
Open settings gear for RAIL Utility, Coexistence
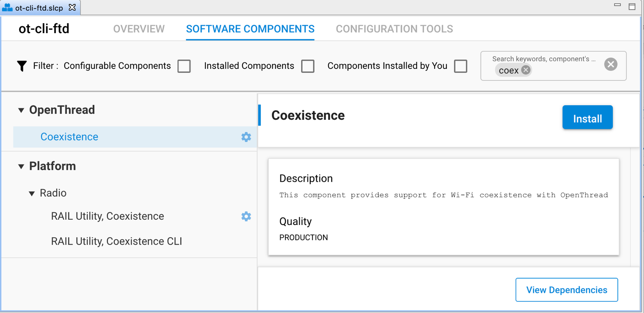246,216
